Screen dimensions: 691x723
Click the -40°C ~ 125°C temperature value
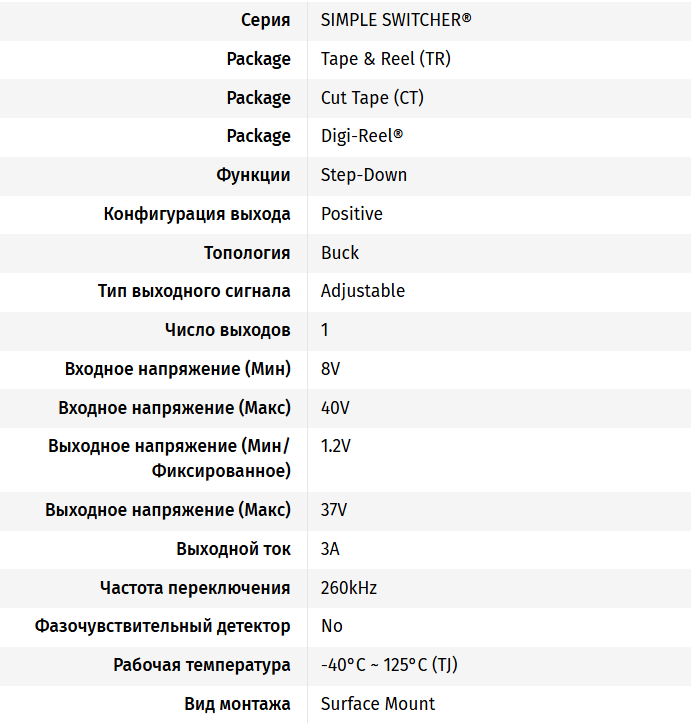pyautogui.click(x=389, y=665)
